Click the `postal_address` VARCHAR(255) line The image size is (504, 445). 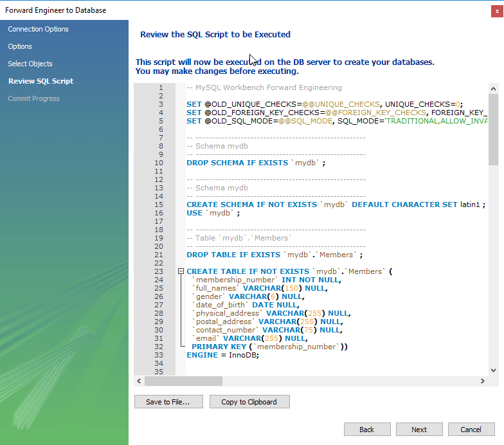[x=267, y=322]
